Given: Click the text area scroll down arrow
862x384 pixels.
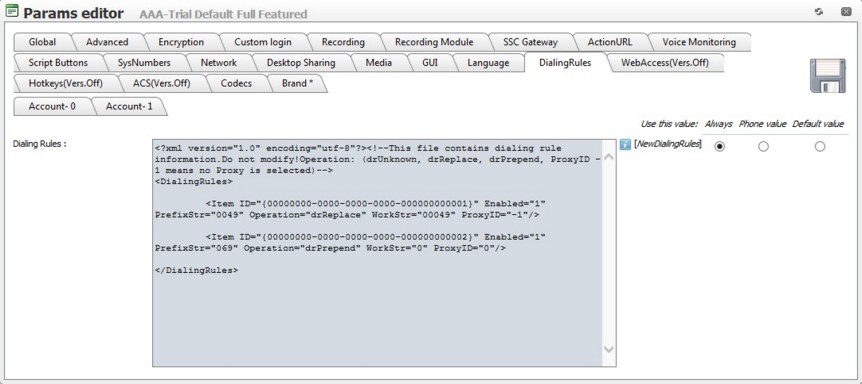Looking at the screenshot, I should pyautogui.click(x=609, y=349).
